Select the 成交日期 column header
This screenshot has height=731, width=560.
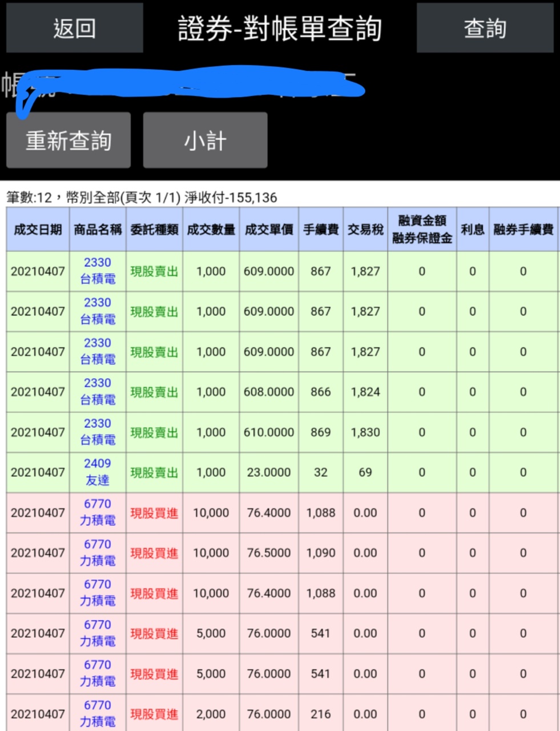[38, 230]
